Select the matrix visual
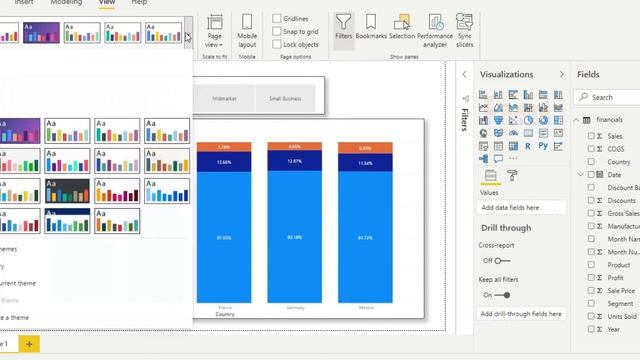The width and height of the screenshot is (640, 360). pyautogui.click(x=513, y=146)
